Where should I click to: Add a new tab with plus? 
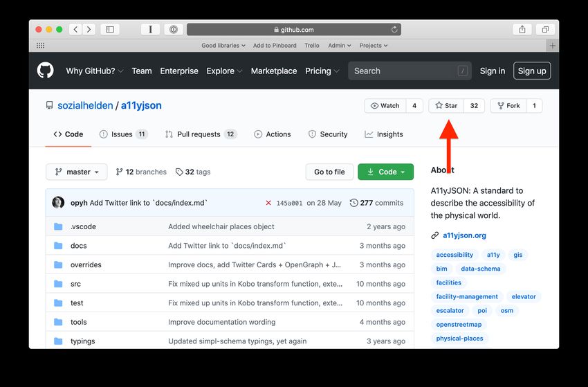pos(553,46)
